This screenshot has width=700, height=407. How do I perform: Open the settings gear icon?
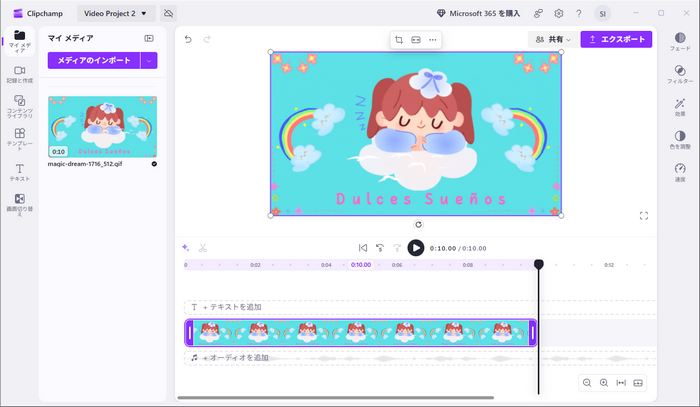tap(558, 13)
